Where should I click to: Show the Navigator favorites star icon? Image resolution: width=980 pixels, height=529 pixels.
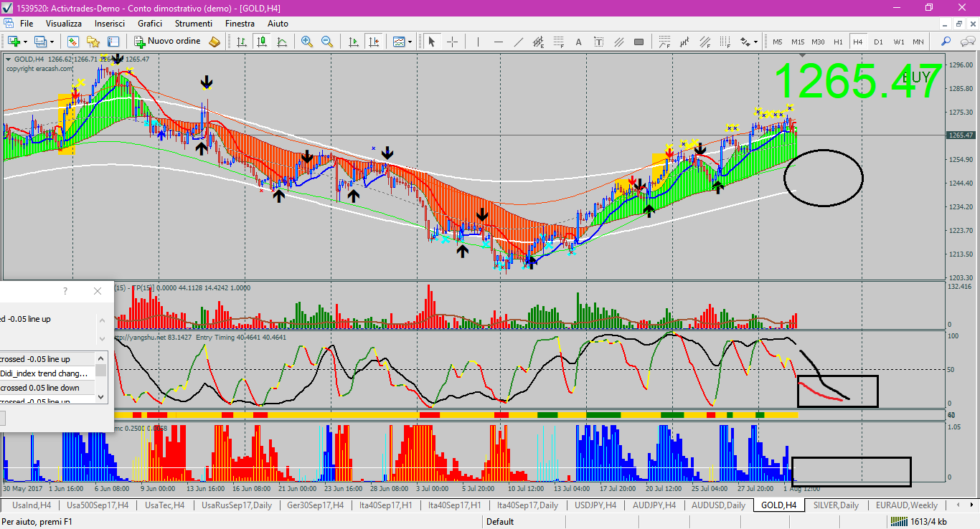click(x=93, y=42)
